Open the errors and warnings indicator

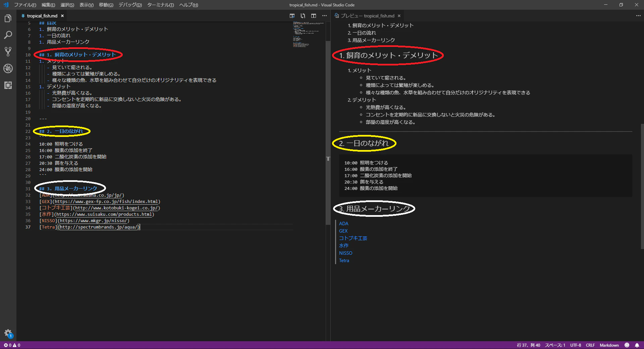[x=12, y=345]
